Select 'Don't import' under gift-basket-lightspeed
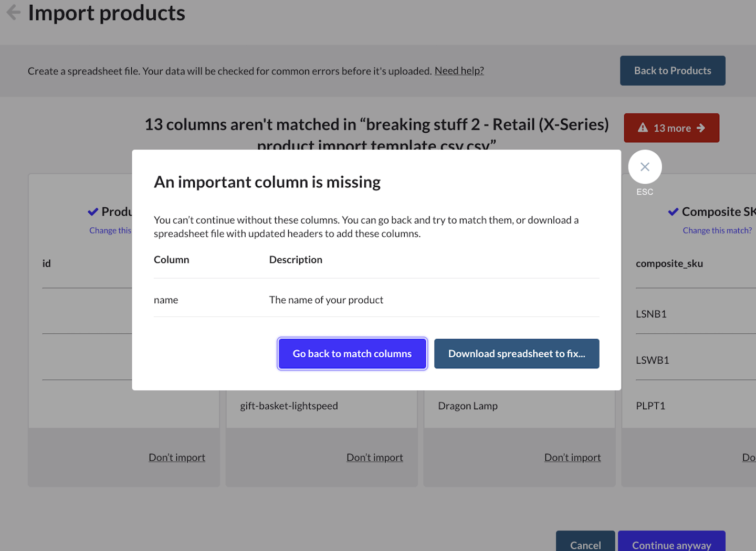 click(x=374, y=458)
